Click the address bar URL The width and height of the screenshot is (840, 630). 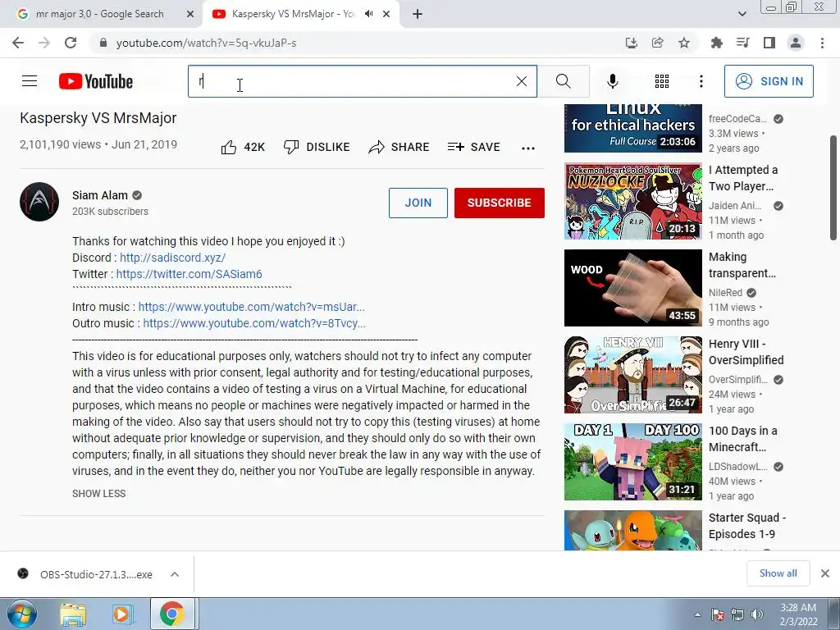(x=206, y=43)
